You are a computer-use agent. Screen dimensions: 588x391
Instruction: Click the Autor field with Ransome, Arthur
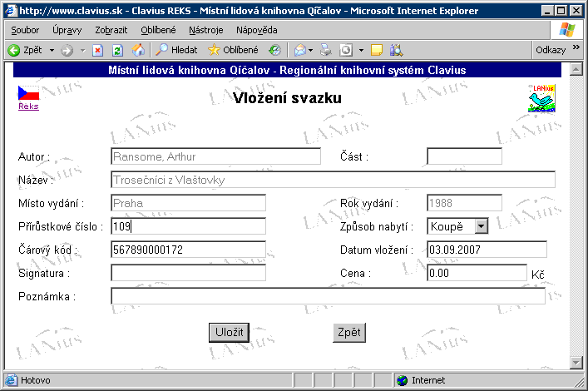(215, 156)
